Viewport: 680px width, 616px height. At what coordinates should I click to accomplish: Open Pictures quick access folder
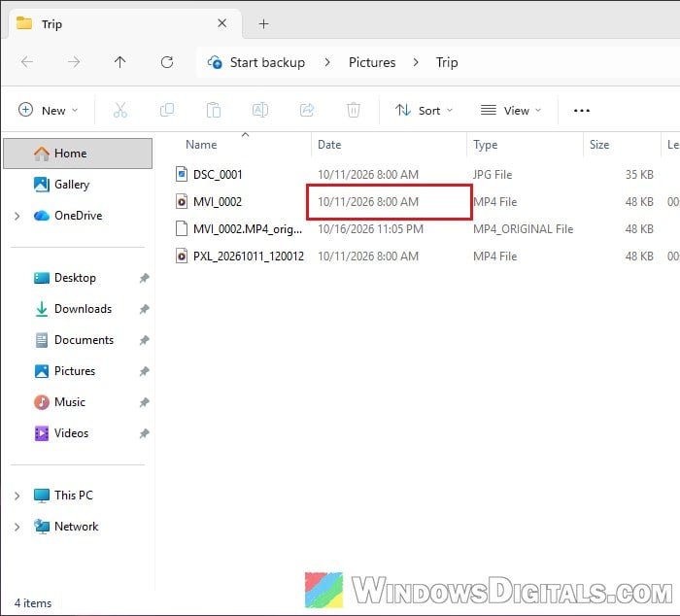[x=75, y=371]
